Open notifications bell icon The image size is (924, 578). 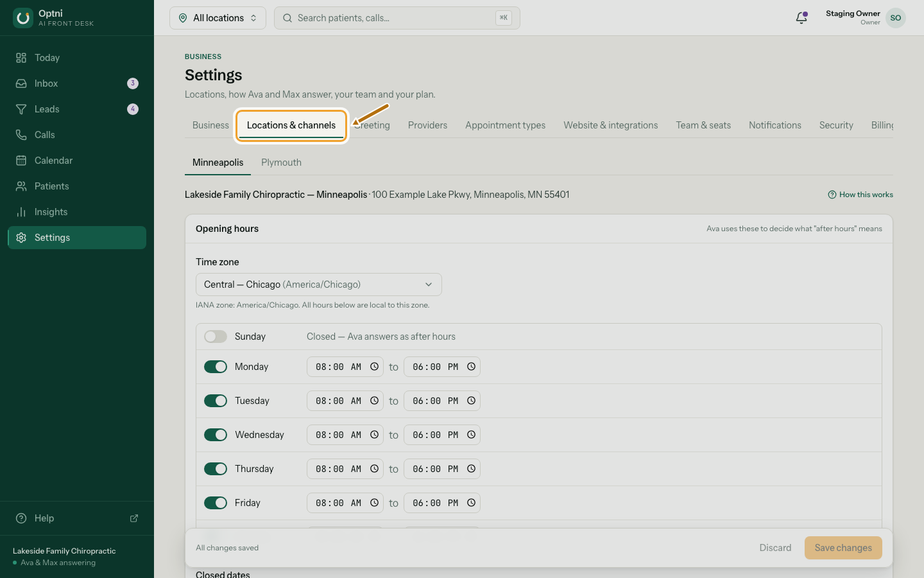click(x=801, y=18)
